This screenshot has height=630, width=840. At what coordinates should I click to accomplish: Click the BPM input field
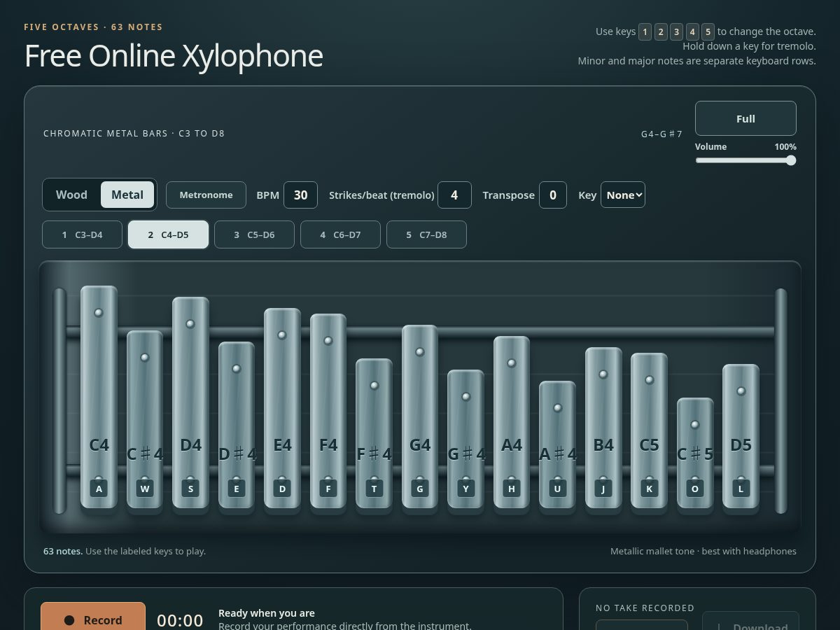[x=300, y=195]
